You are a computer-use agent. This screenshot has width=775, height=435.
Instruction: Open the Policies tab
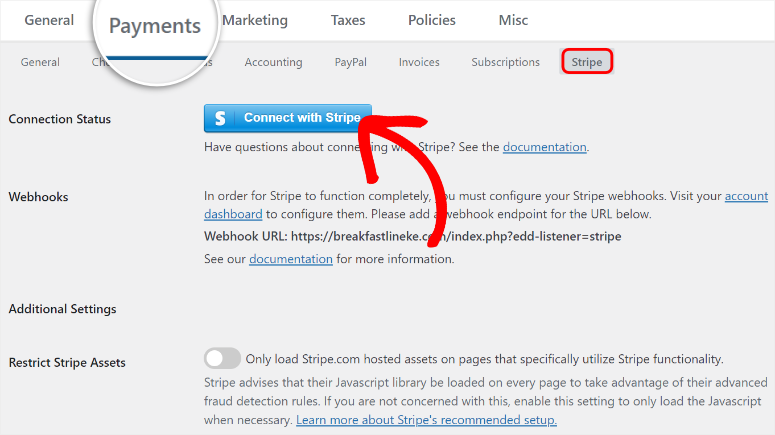pos(432,20)
